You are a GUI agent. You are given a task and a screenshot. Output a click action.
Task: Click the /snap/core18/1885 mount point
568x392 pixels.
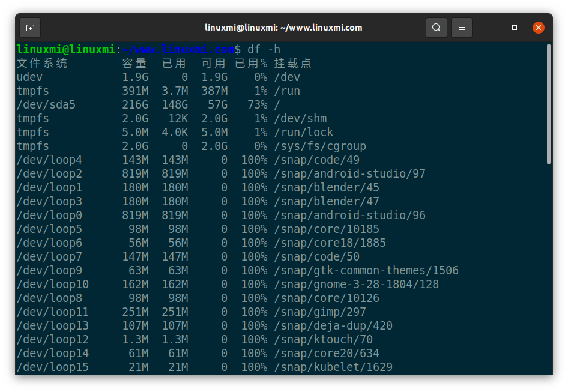pos(330,243)
